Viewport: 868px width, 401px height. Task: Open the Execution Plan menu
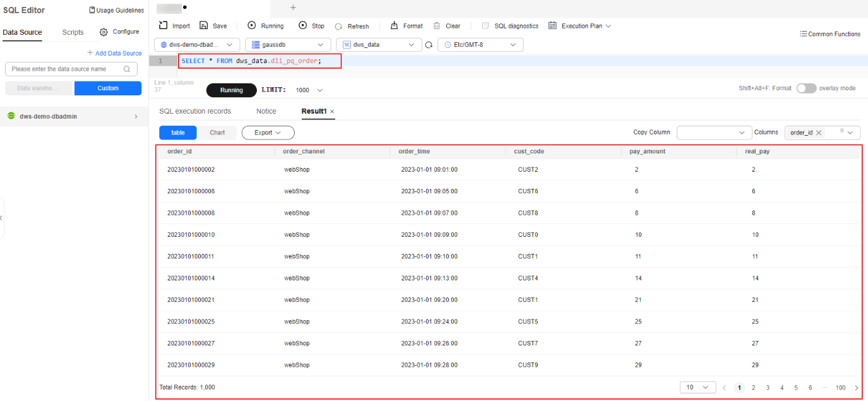coord(580,26)
